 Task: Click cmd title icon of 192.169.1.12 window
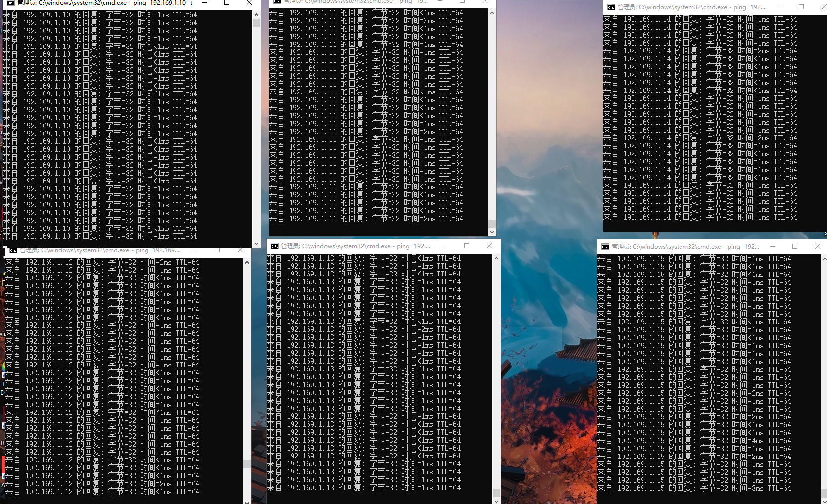point(13,250)
